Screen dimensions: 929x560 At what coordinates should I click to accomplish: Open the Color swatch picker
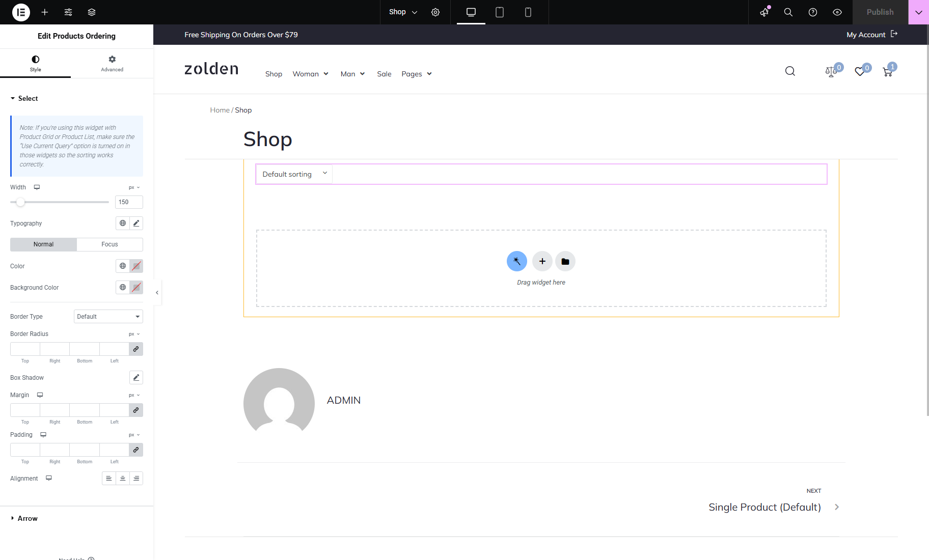(x=136, y=266)
